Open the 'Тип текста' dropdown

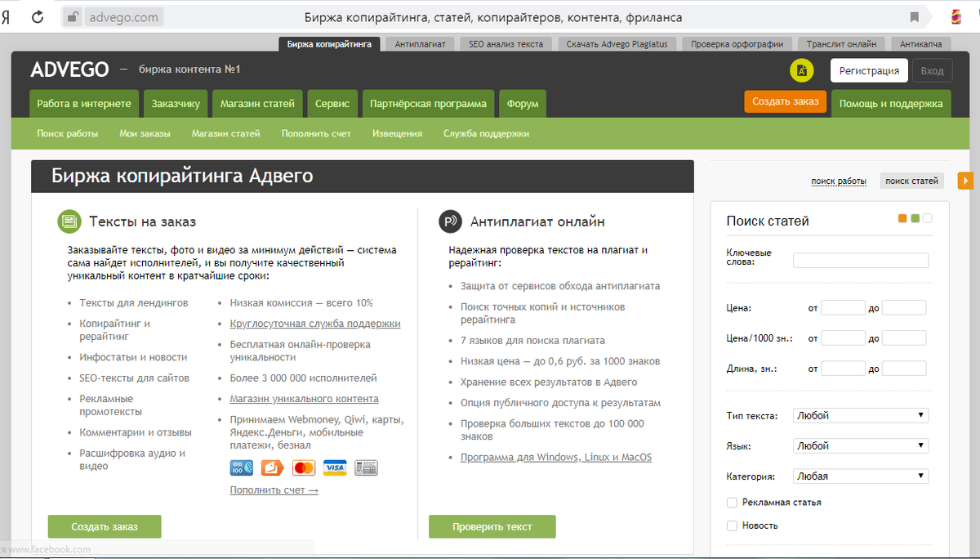pos(861,415)
